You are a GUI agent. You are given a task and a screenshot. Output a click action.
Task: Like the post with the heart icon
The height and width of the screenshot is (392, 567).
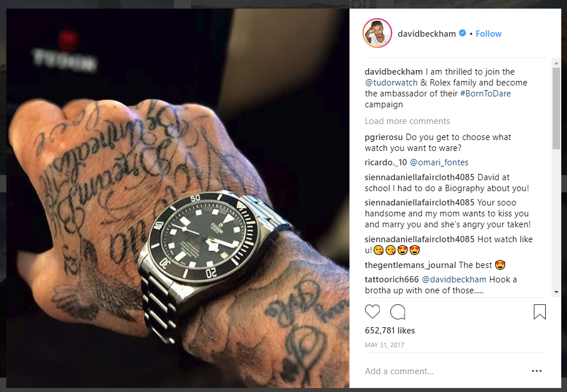(x=372, y=312)
